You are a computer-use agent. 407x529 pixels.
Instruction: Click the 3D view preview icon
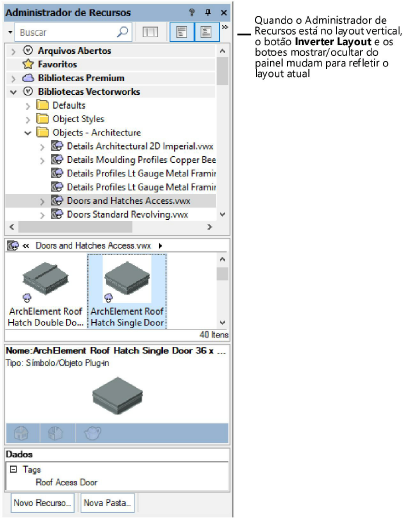pos(56,433)
